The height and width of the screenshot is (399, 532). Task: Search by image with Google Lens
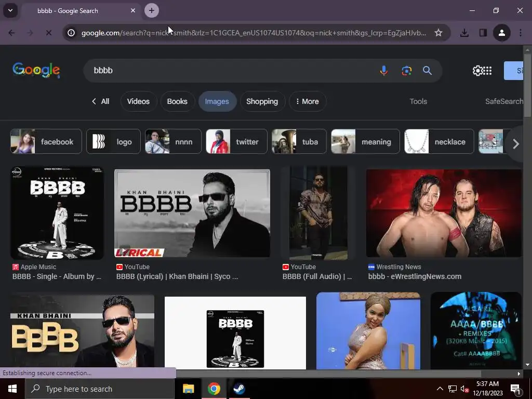tap(406, 71)
